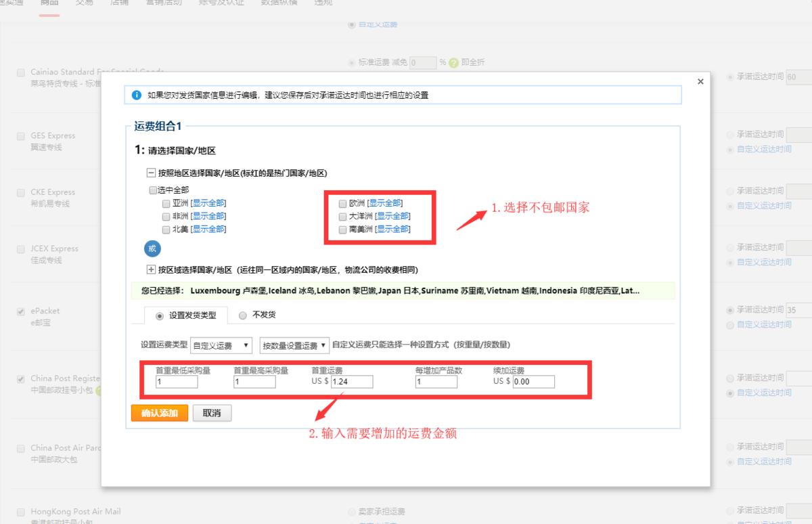Expand the 按区域选择国家/地区 section
Image resolution: width=812 pixels, height=524 pixels.
pos(151,269)
